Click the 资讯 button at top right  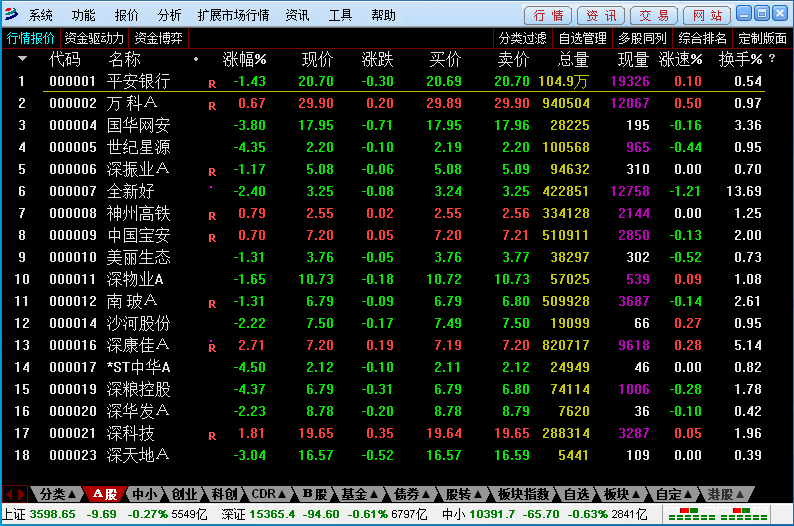pyautogui.click(x=601, y=16)
